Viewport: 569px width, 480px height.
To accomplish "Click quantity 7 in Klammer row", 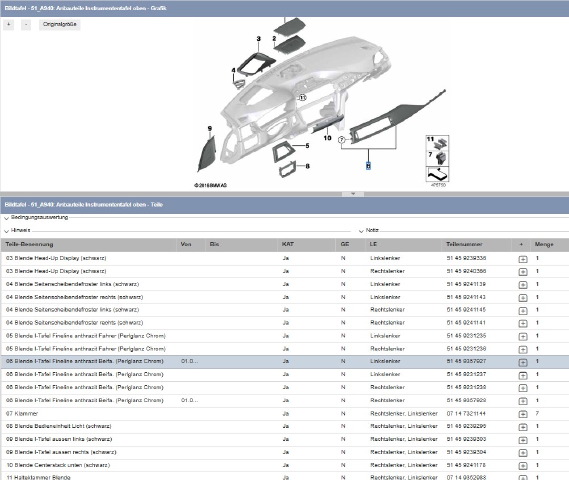I will pos(537,414).
